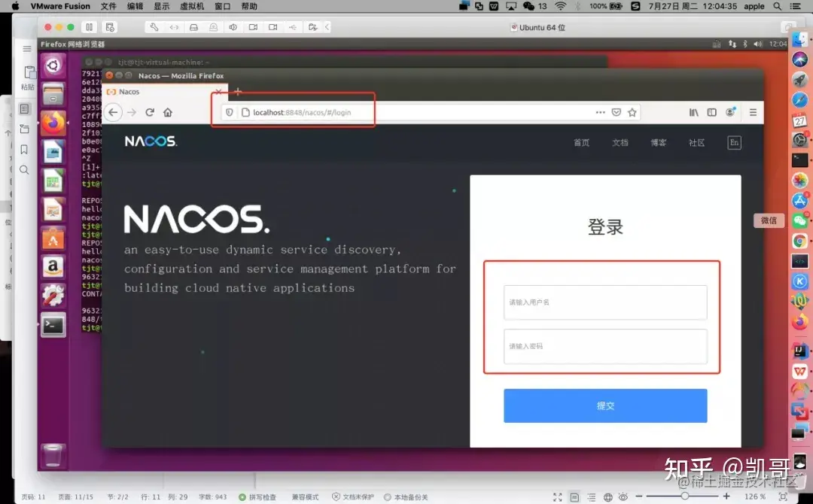The height and width of the screenshot is (504, 813).
Task: Launch Safari from the macOS Dock
Action: click(800, 99)
